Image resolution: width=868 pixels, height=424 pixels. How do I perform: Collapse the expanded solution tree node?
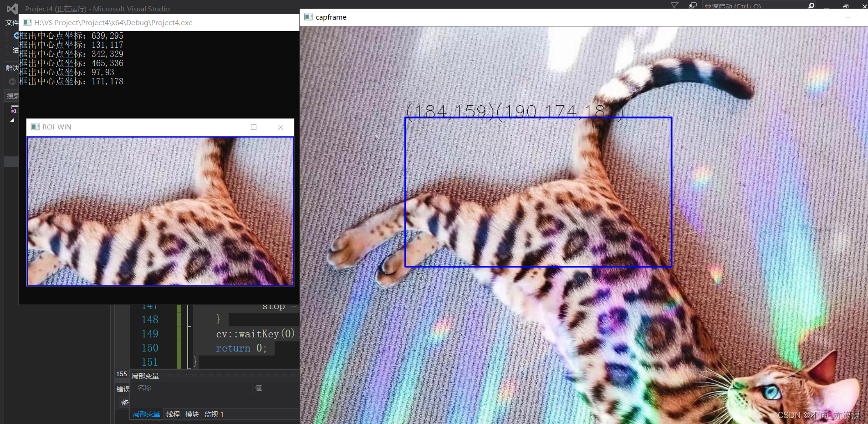[12, 120]
